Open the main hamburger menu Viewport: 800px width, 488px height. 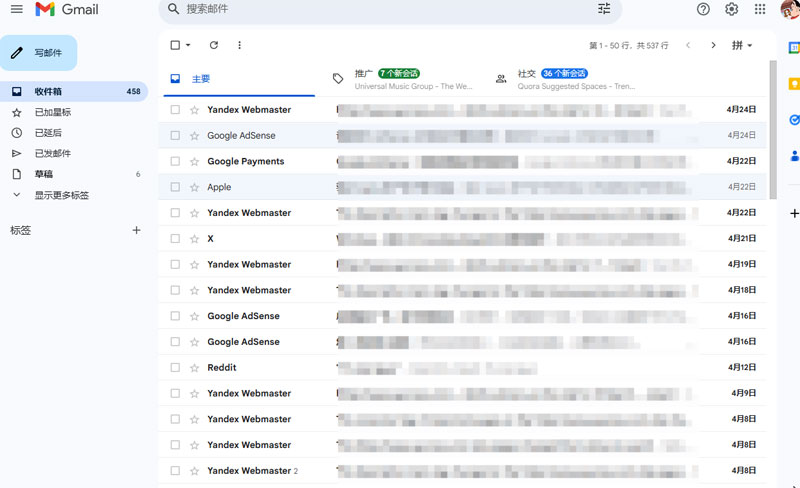click(x=17, y=9)
